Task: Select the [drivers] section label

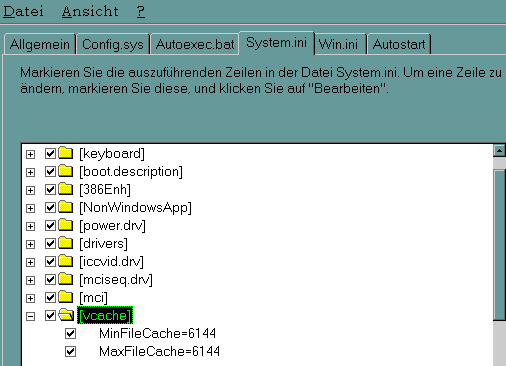Action: point(103,244)
